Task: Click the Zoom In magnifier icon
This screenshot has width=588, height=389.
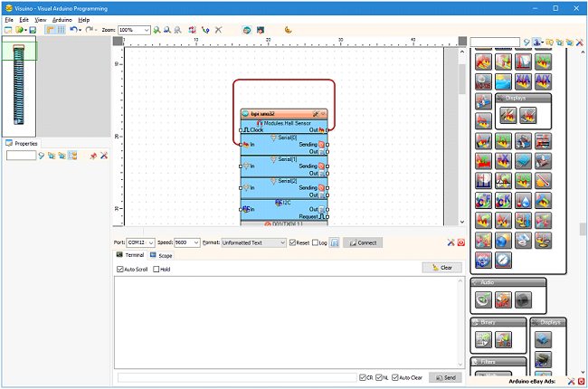Action: pos(157,30)
